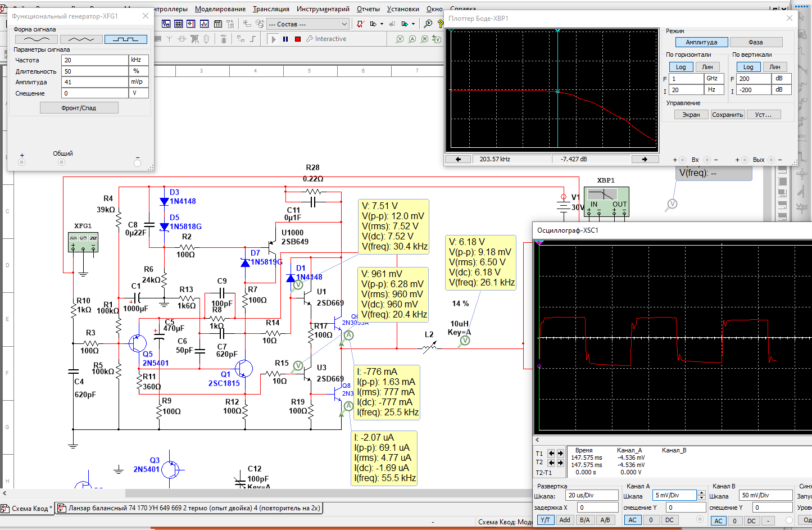Move Bode cursor left with arrow
The width and height of the screenshot is (812, 530).
point(459,159)
